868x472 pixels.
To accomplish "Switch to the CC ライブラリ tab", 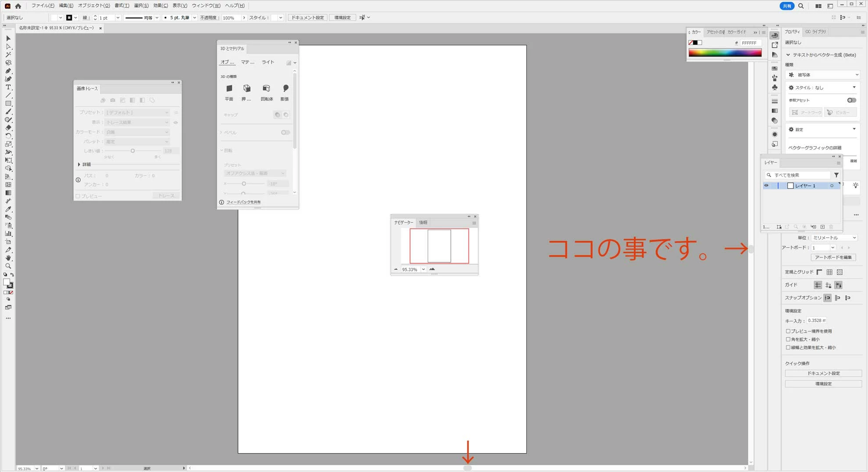I will [815, 32].
